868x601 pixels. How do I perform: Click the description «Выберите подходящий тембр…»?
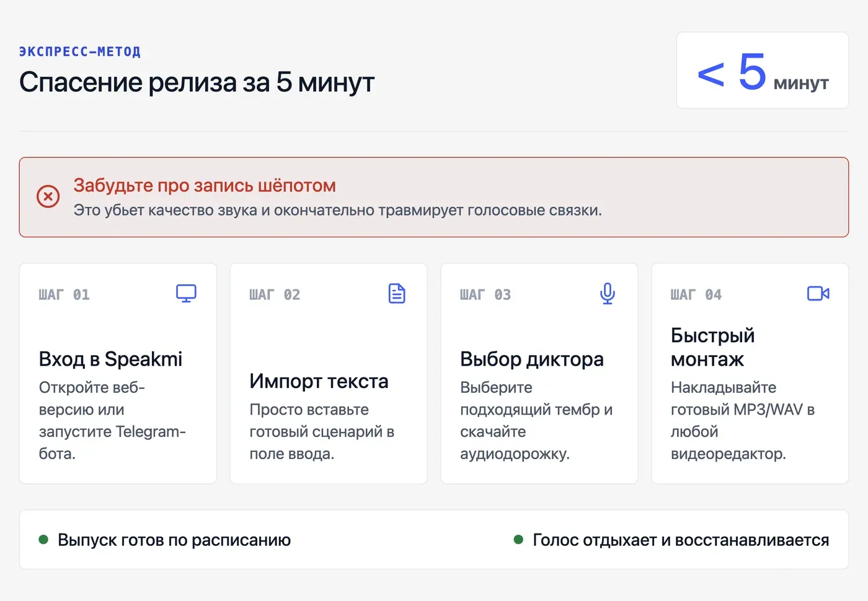click(536, 420)
